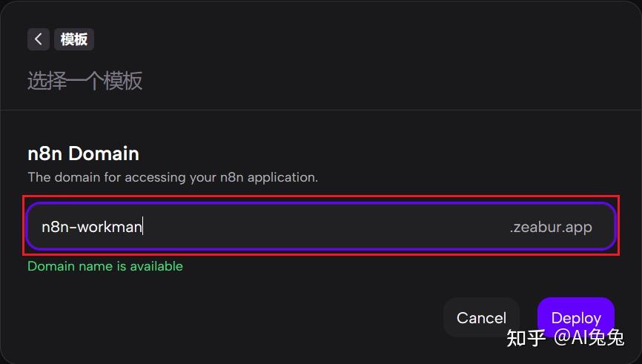Click the 模板 breadcrumb tag
Image resolution: width=642 pixels, height=364 pixels.
click(x=74, y=39)
